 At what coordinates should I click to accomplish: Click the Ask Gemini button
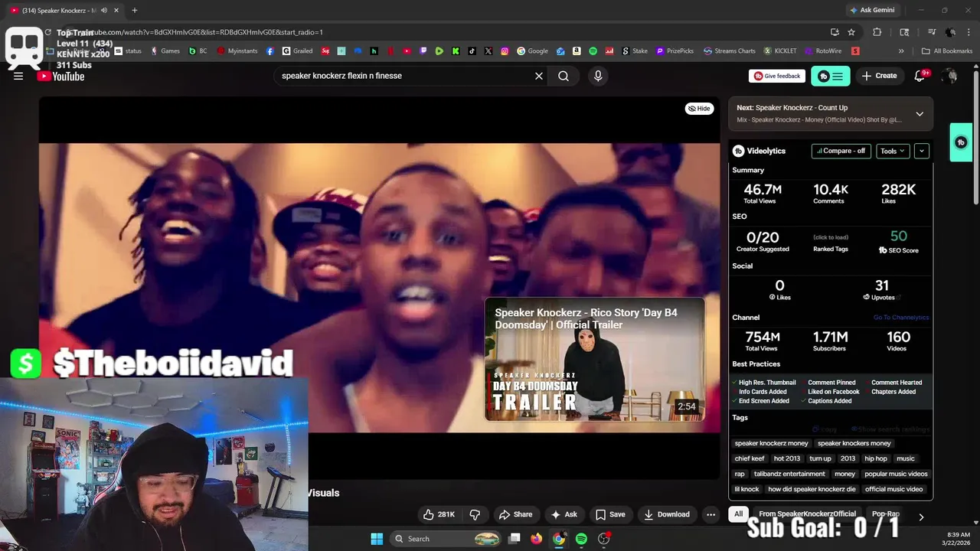coord(871,10)
